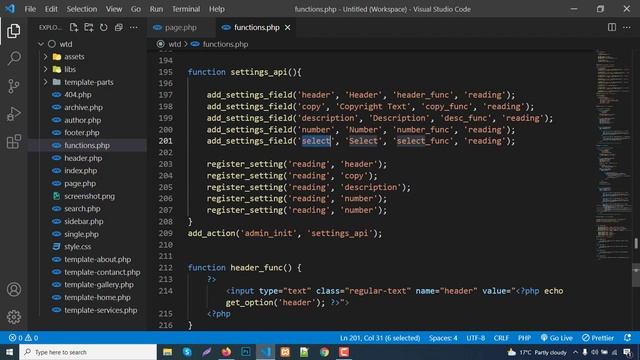Open the Manage gear icon

[13, 317]
